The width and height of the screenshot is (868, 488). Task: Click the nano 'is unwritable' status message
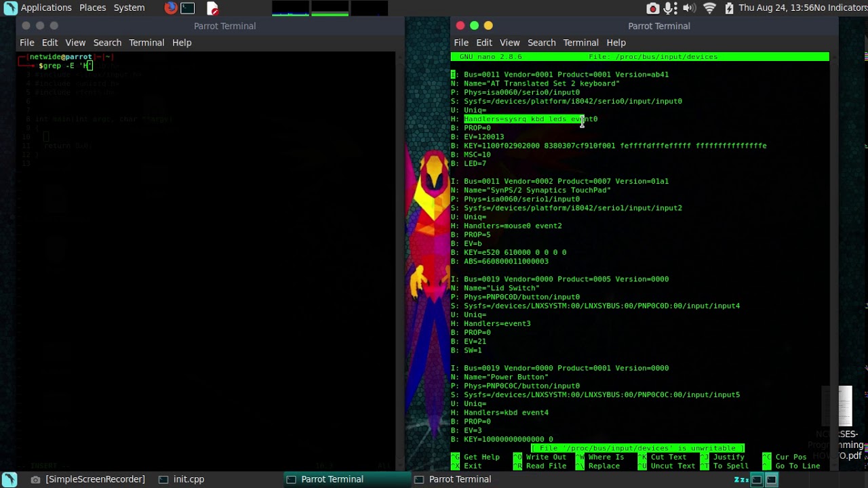(x=637, y=448)
